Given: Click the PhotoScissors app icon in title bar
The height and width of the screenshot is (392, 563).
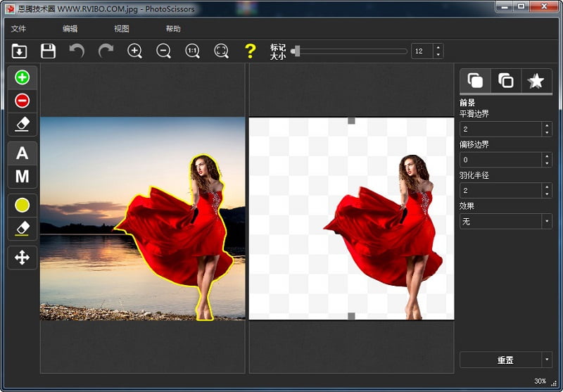Looking at the screenshot, I should click(x=10, y=9).
